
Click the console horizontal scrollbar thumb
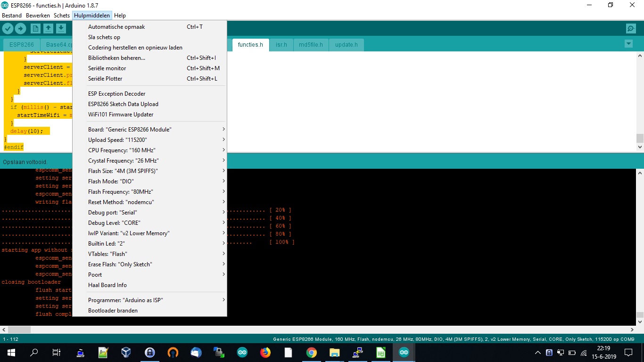point(19,329)
